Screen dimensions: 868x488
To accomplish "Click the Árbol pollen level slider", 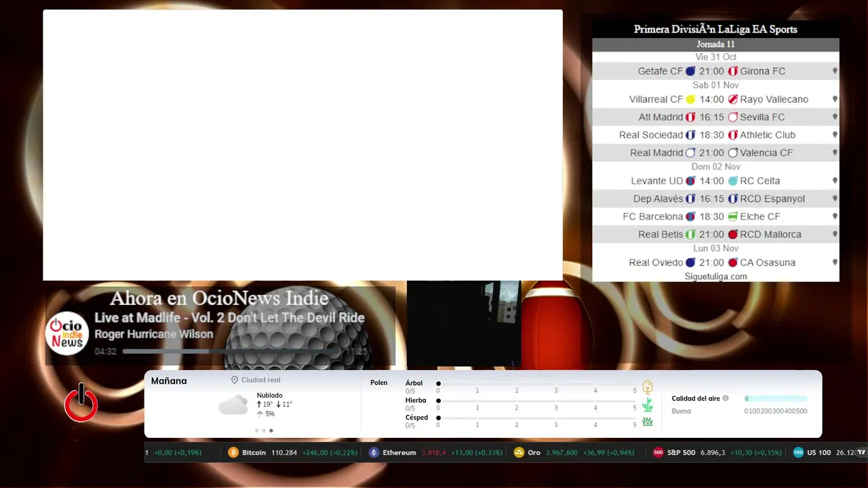I will click(536, 384).
